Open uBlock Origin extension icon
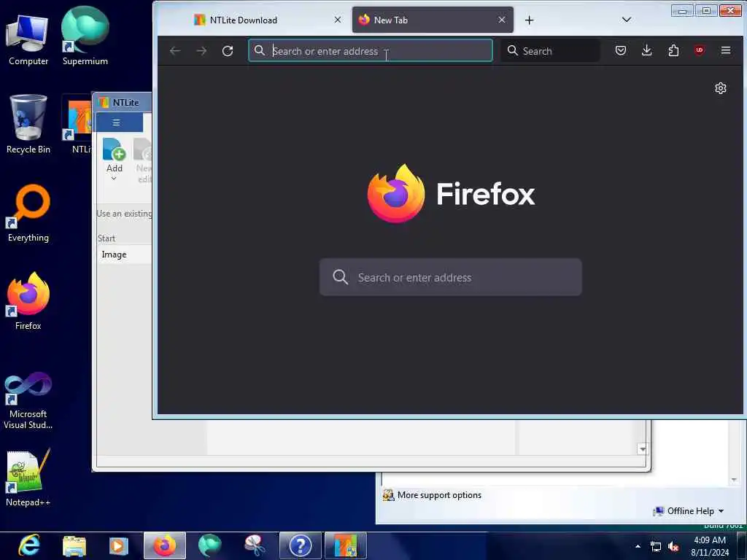747x560 pixels. pyautogui.click(x=700, y=50)
